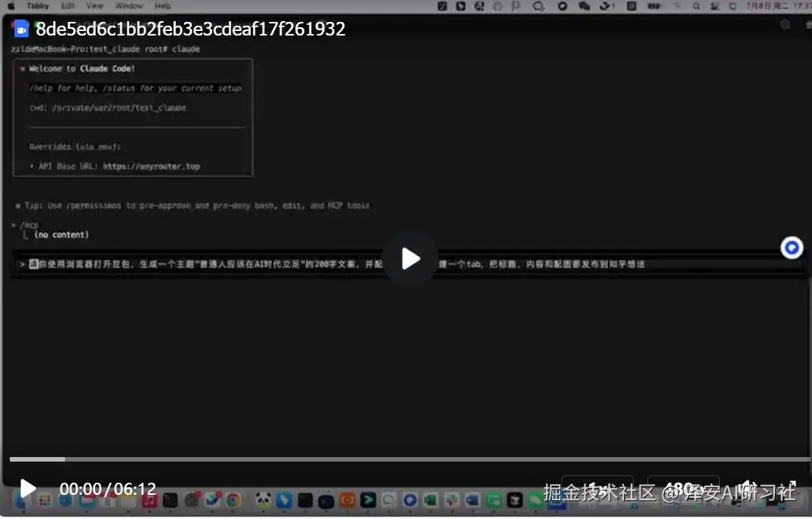Click the colorful Siri-style icon near the date
Image resolution: width=812 pixels, height=519 pixels.
732,6
